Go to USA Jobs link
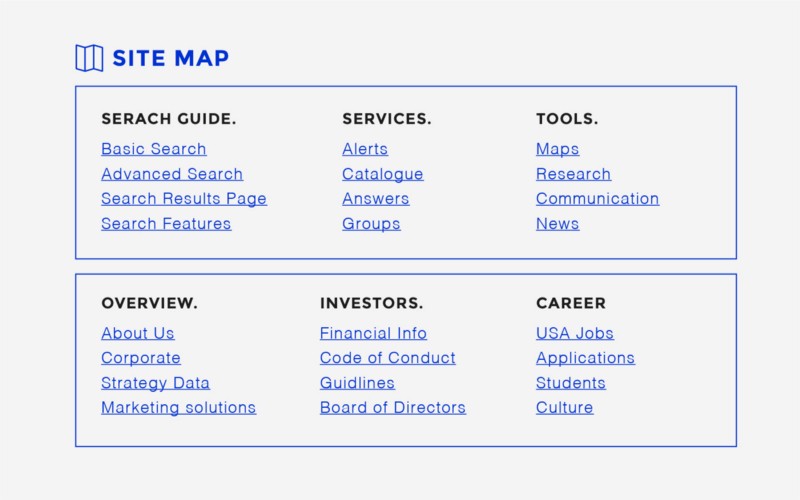The width and height of the screenshot is (800, 500). click(575, 333)
